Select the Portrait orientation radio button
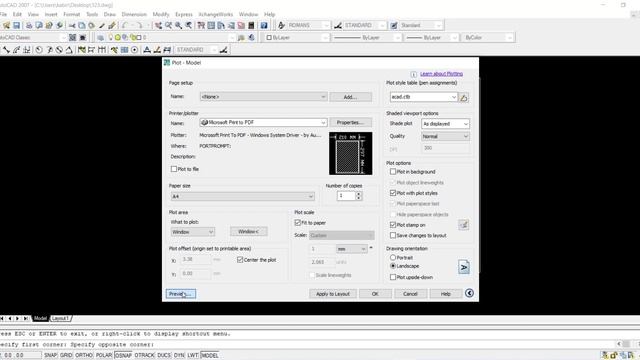Image resolution: width=640 pixels, height=360 pixels. click(393, 258)
